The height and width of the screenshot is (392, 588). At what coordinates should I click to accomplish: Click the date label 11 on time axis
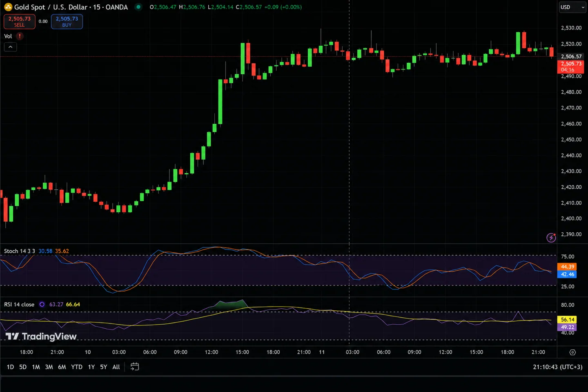point(322,352)
